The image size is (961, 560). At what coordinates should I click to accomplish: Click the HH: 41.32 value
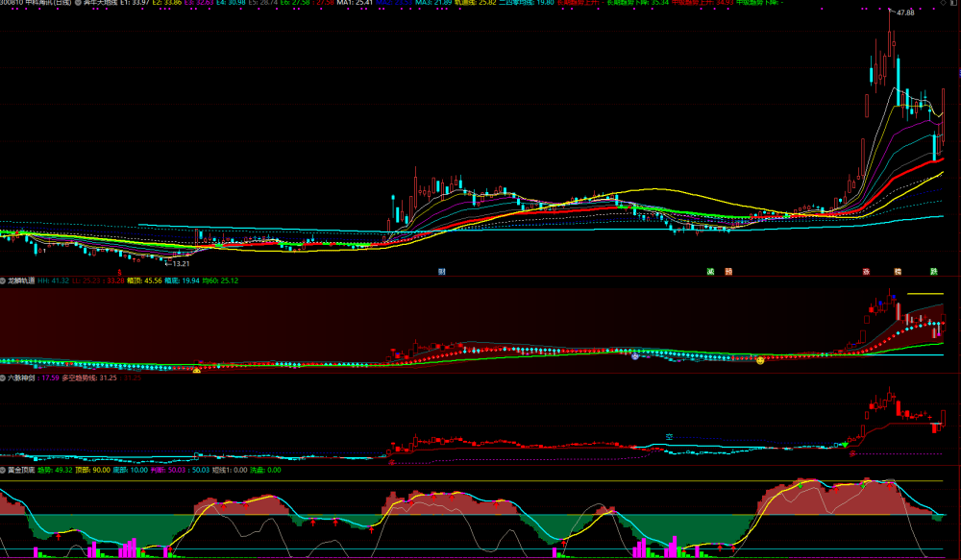point(53,280)
